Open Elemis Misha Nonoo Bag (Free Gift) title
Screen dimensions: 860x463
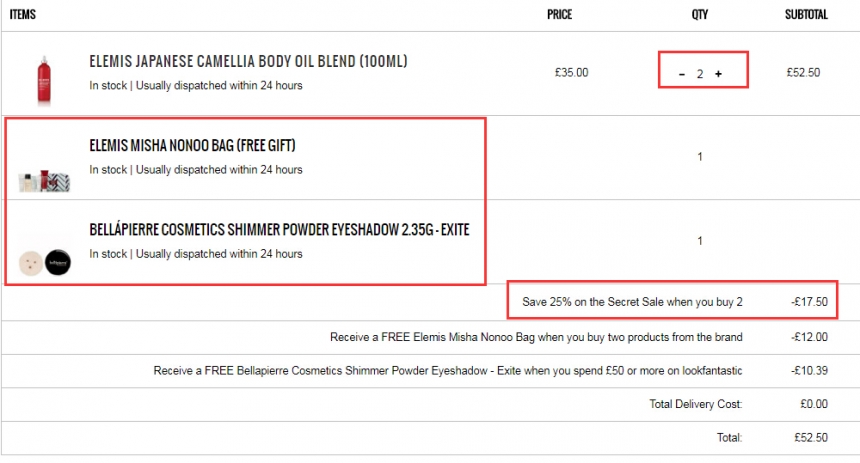(192, 145)
